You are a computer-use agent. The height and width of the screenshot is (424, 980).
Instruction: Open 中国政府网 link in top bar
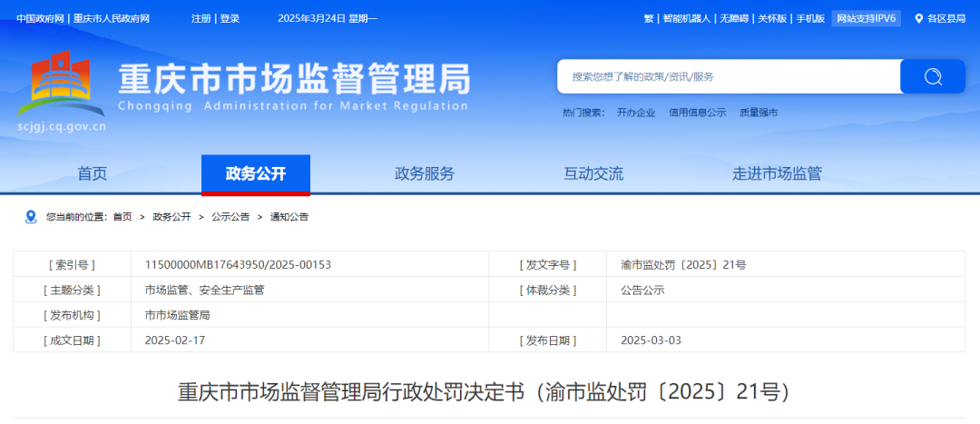tap(40, 19)
